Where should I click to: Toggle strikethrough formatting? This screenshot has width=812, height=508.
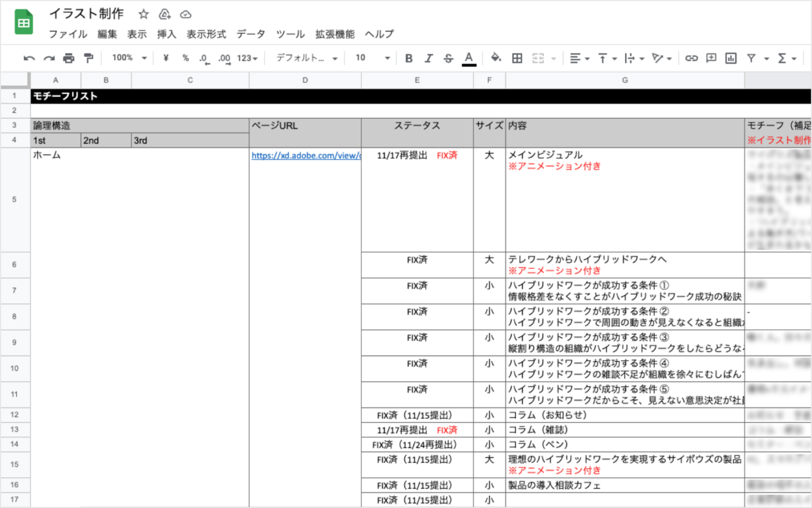(x=448, y=58)
